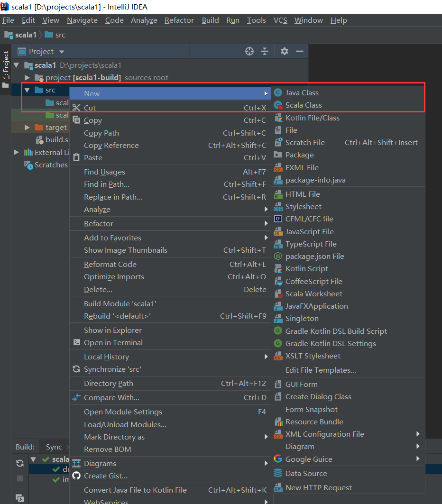
Task: Open the Mark Directory as submenu arrow
Action: (x=266, y=437)
